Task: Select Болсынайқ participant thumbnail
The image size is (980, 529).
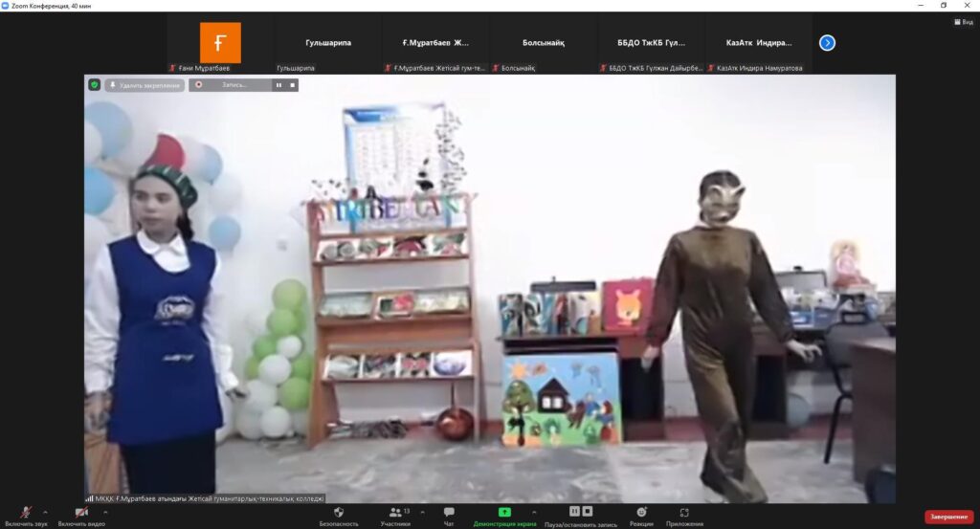Action: point(544,42)
